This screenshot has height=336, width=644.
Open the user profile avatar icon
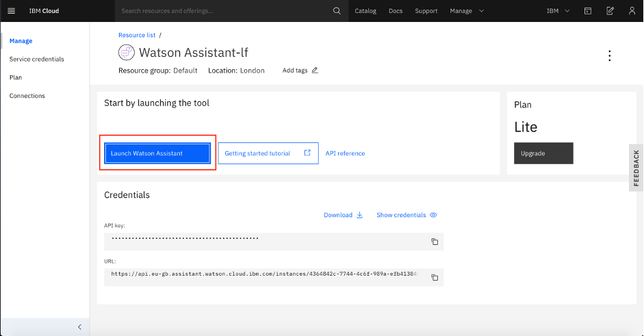[632, 11]
